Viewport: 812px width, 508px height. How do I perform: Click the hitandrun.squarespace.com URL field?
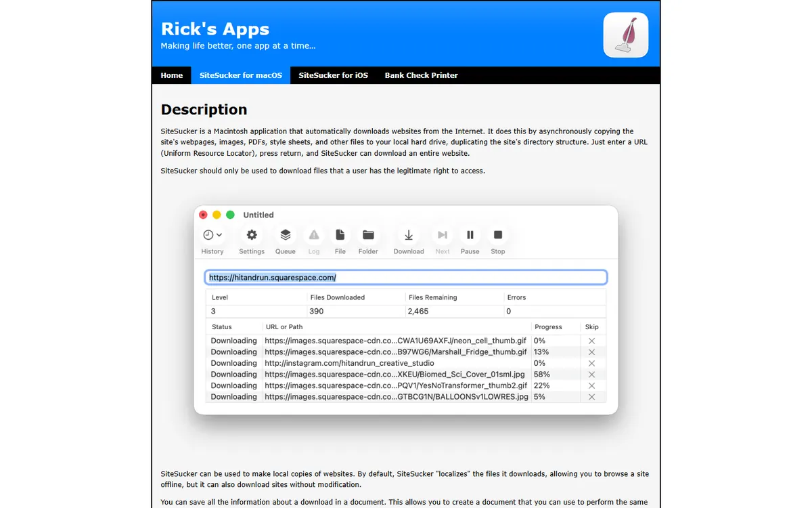(406, 278)
